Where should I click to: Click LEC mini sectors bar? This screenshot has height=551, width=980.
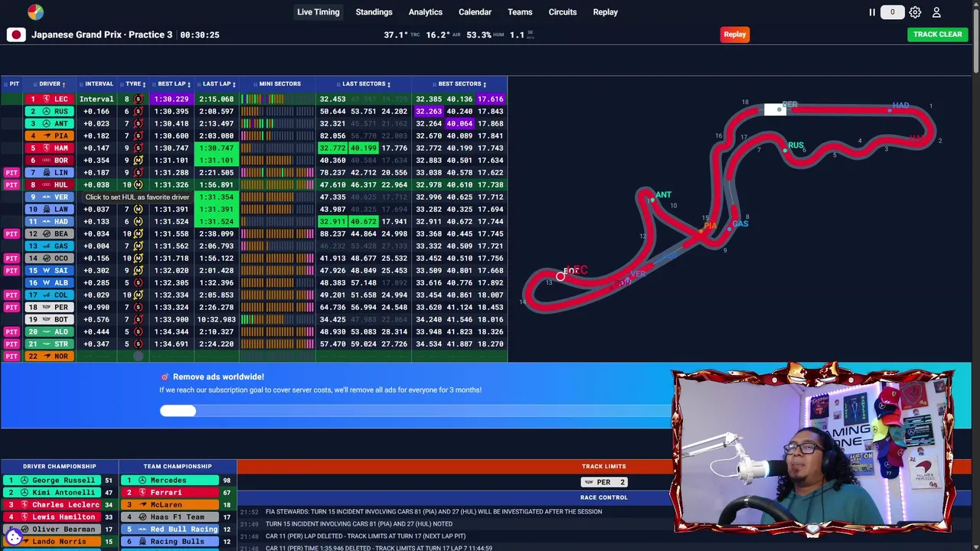[277, 99]
